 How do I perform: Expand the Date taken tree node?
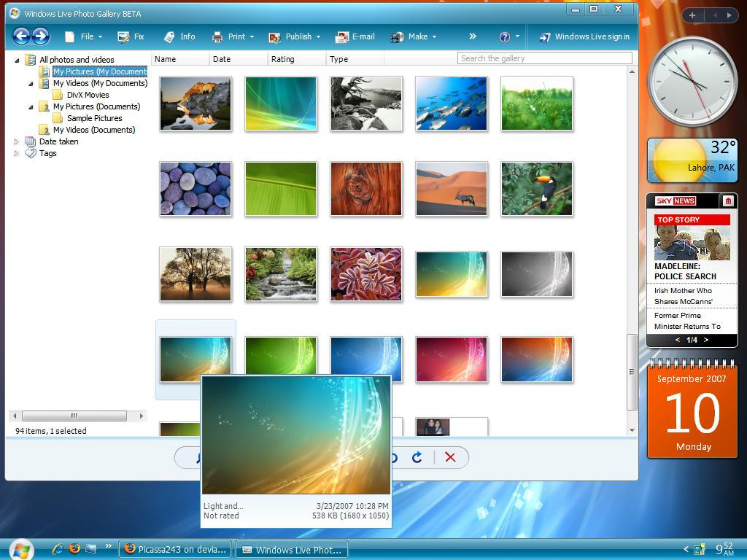[x=17, y=141]
